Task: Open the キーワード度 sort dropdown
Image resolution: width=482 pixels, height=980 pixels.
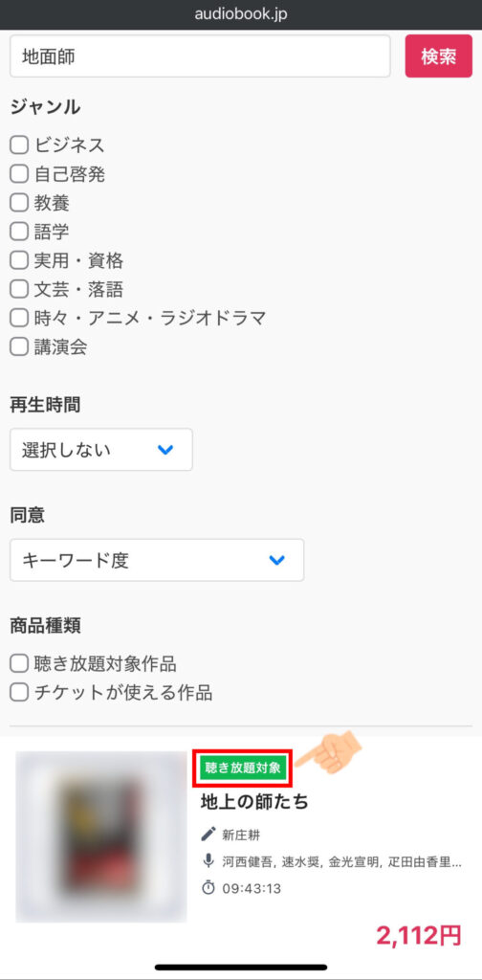Action: click(x=157, y=560)
